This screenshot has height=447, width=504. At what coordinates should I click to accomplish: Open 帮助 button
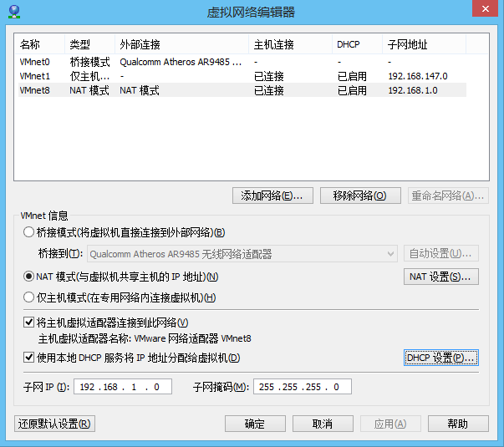pyautogui.click(x=458, y=424)
